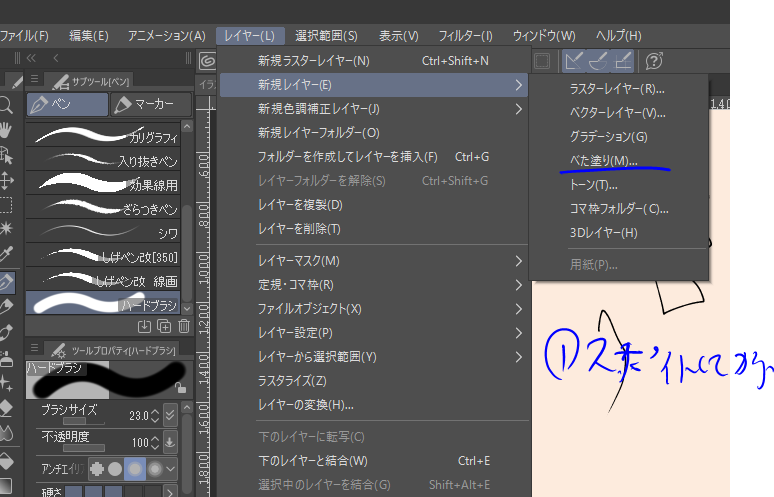The image size is (774, 497).
Task: Collapse palette dock double-arrow
Action: [32, 58]
